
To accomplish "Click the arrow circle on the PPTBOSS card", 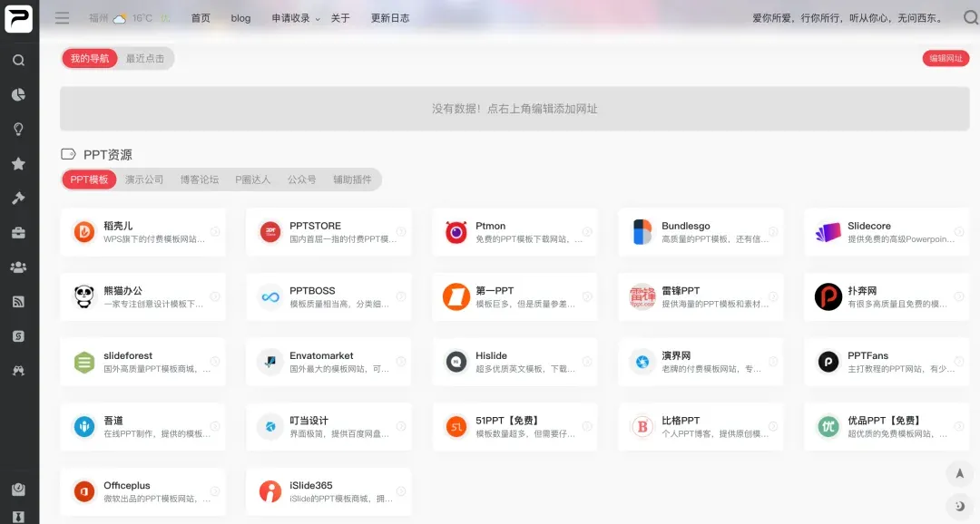I will pos(401,296).
